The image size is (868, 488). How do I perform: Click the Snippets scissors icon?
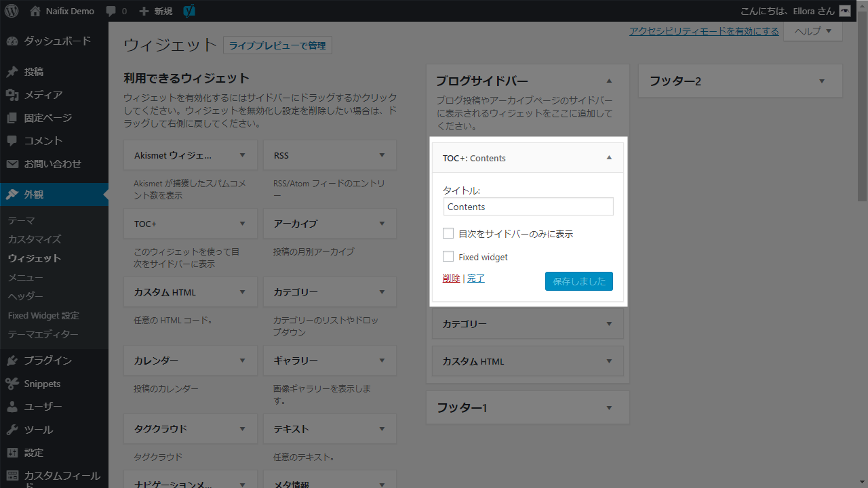click(x=12, y=384)
